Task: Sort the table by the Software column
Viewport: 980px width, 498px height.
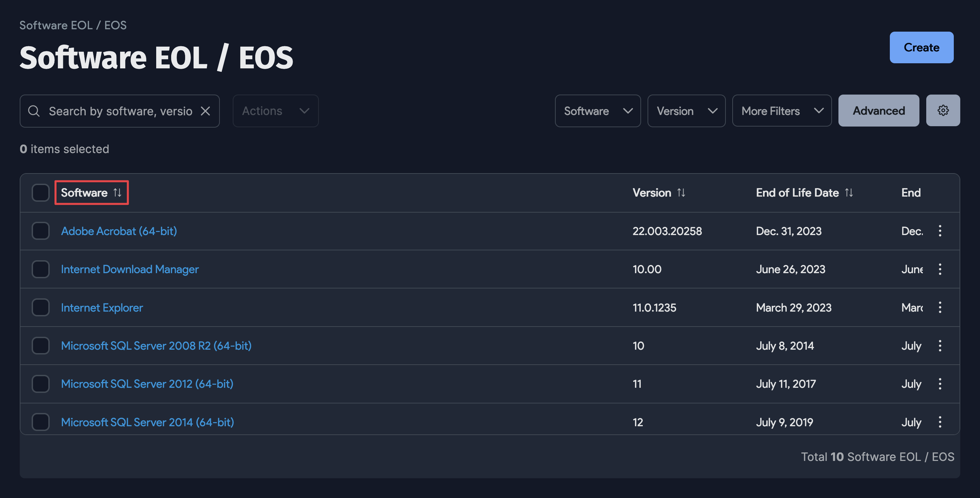Action: click(91, 193)
